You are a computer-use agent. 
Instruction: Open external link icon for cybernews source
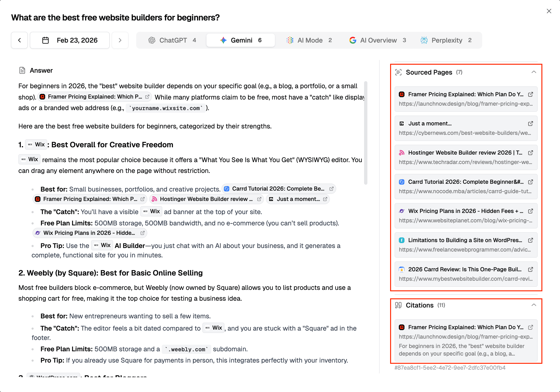pyautogui.click(x=530, y=124)
